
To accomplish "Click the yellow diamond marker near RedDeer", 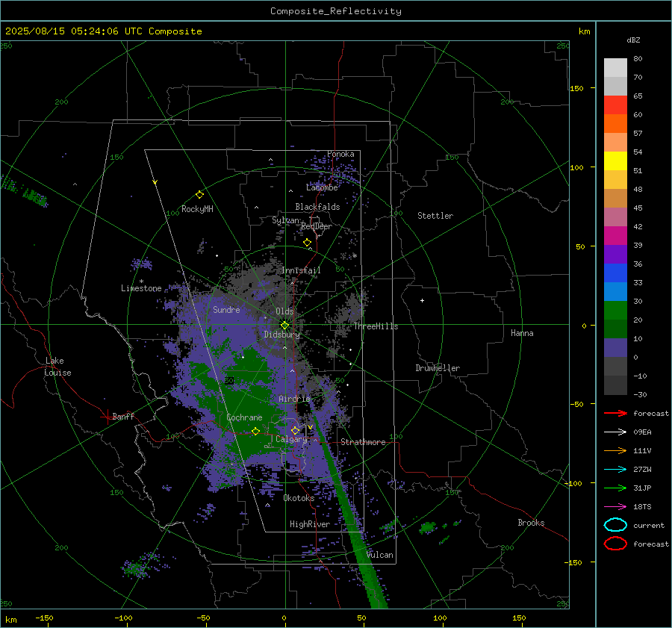I will [307, 243].
